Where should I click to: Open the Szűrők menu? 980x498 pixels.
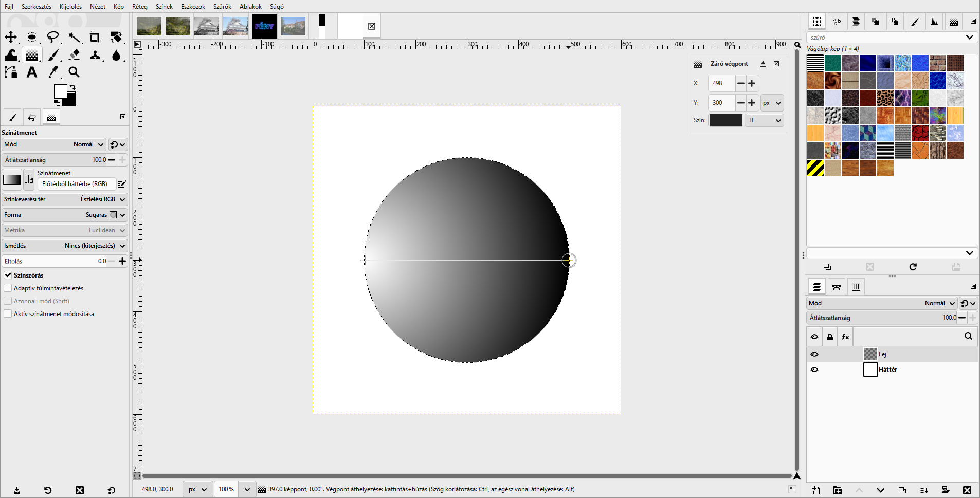click(x=222, y=7)
